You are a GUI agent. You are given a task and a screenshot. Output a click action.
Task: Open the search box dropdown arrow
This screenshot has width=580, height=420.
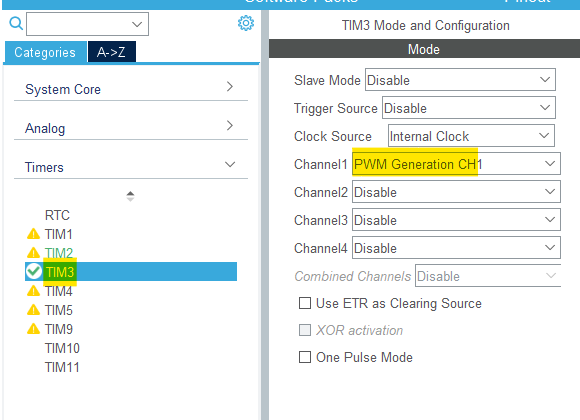coord(137,24)
